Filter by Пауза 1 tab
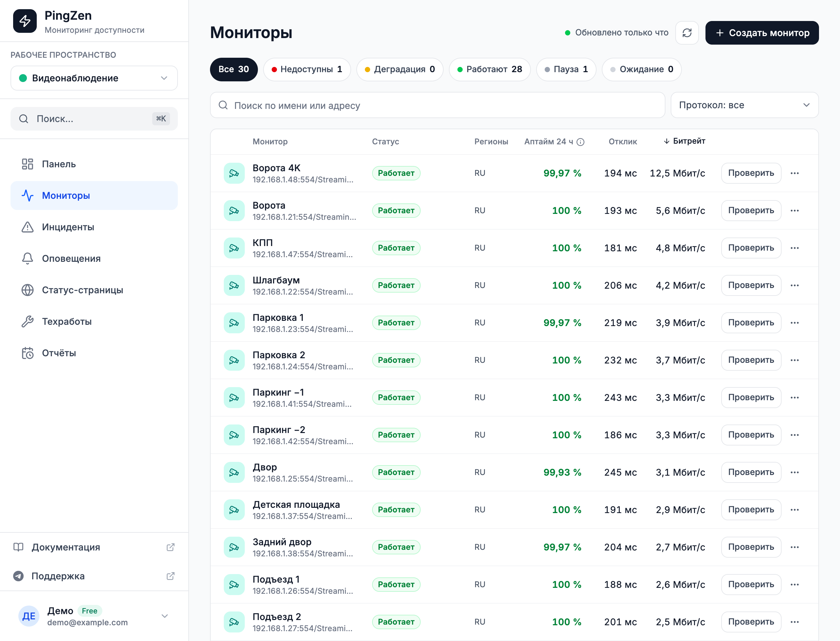 tap(566, 70)
